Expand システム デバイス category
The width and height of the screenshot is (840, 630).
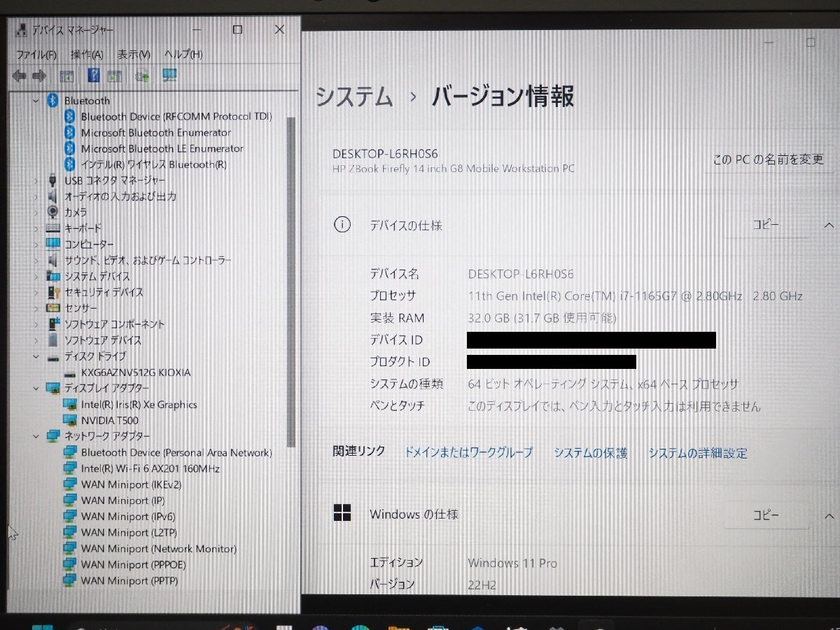pos(36,276)
